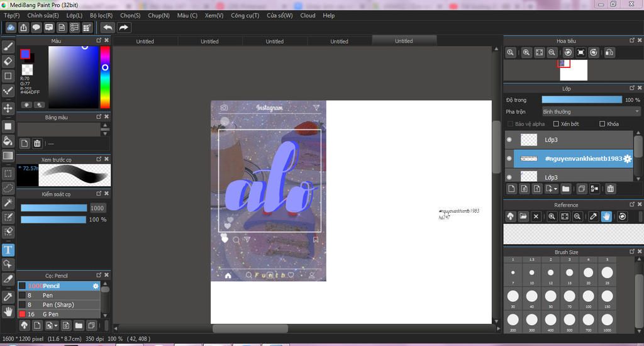Switch to the fourth Untitled tab
The image size is (644, 346).
pyautogui.click(x=339, y=41)
